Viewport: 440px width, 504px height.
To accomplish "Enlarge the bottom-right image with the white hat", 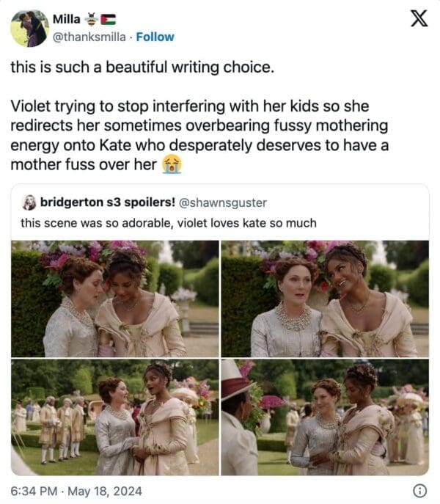I will coord(325,417).
